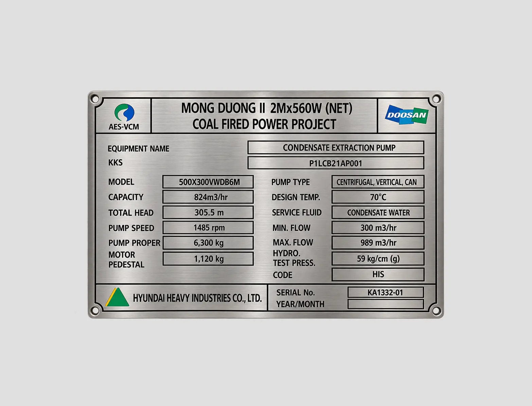Select the green Hyundai triangle logo

(117, 297)
